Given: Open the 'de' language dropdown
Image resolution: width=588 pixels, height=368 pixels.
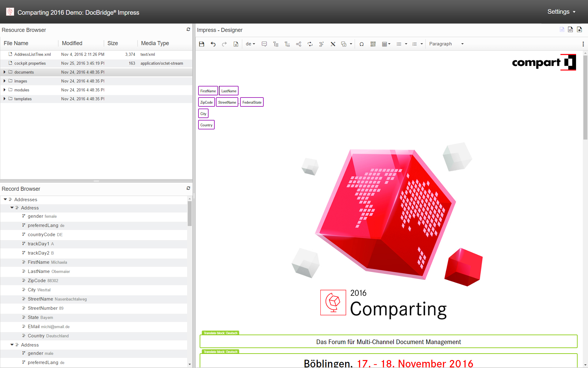Looking at the screenshot, I should (250, 44).
